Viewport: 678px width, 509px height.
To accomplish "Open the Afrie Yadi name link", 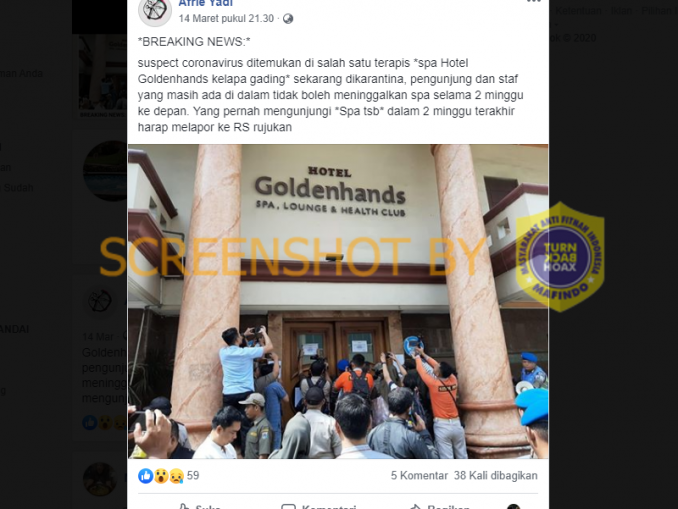I will coord(205,3).
